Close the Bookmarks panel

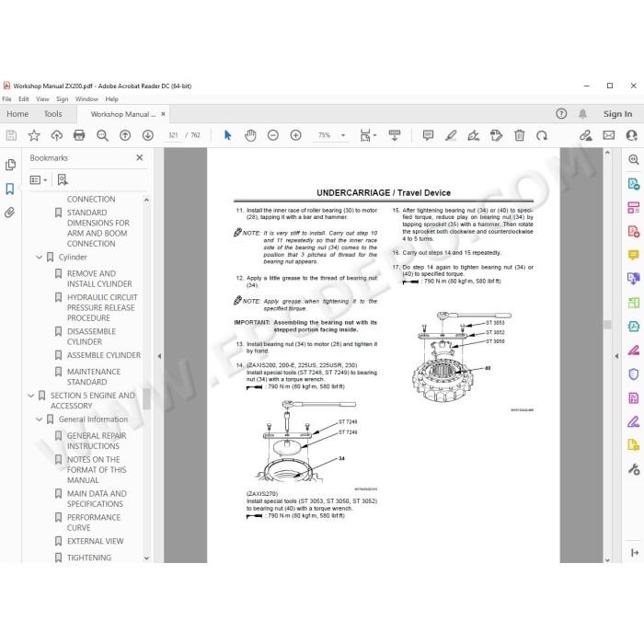[x=140, y=157]
